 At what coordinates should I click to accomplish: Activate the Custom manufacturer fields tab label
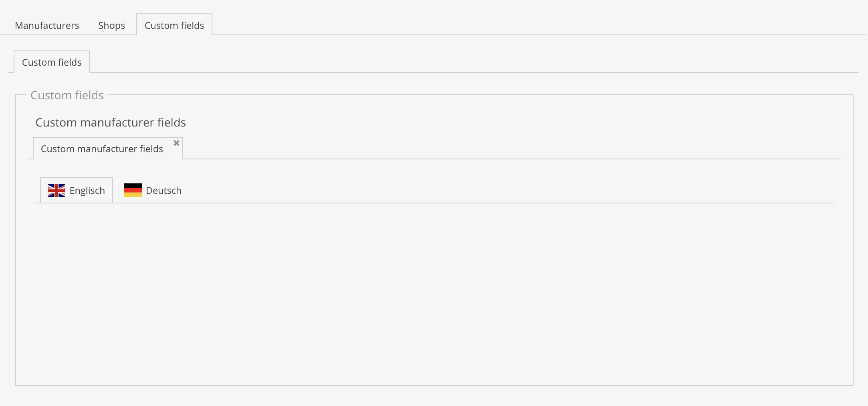[x=102, y=149]
